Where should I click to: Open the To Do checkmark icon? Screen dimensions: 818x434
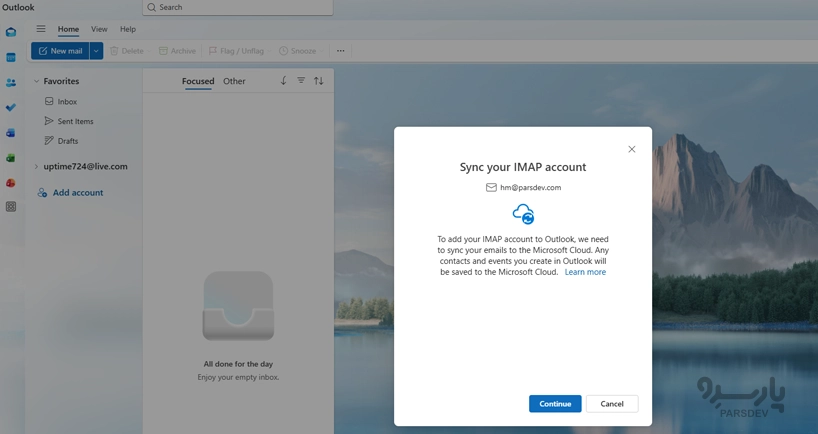pos(11,108)
